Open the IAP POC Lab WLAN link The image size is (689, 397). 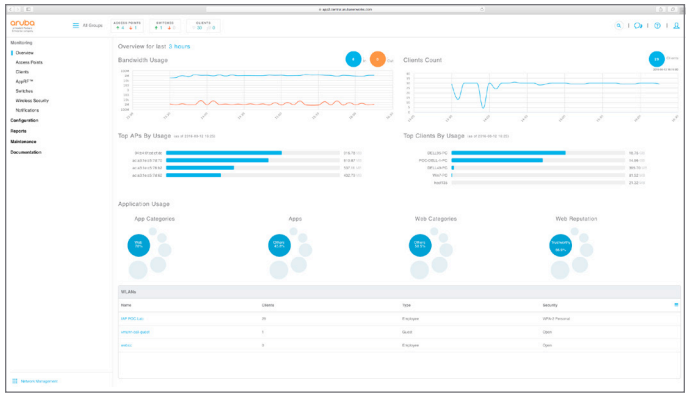tap(132, 318)
